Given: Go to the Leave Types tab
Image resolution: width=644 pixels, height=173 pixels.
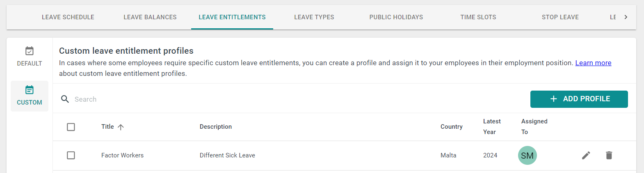Looking at the screenshot, I should coord(314,17).
